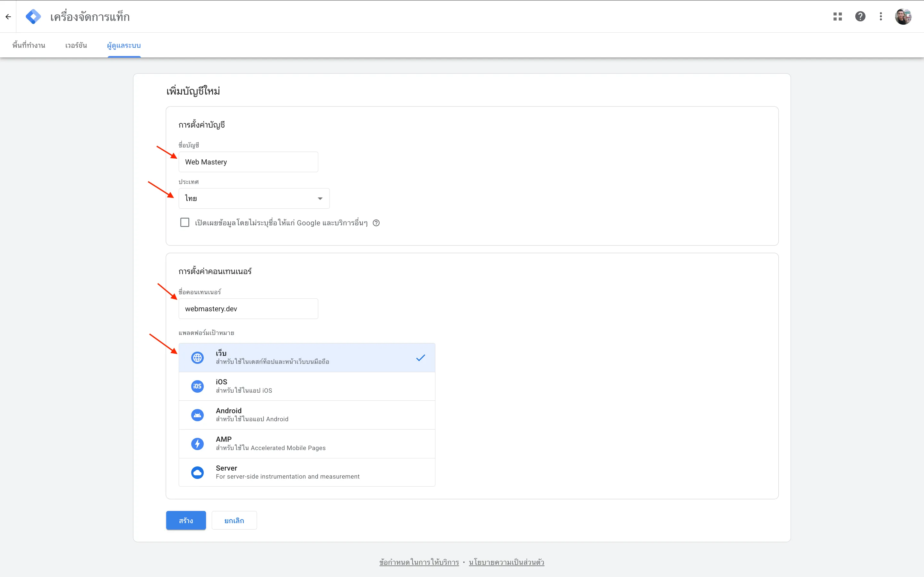Image resolution: width=924 pixels, height=577 pixels.
Task: Click the container name field webmastery.dev
Action: 248,309
